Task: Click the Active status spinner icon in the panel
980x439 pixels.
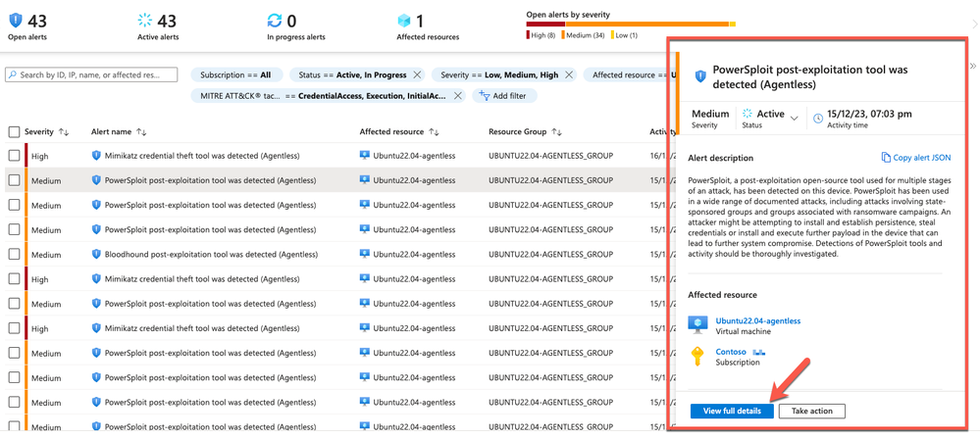Action: coord(747,115)
